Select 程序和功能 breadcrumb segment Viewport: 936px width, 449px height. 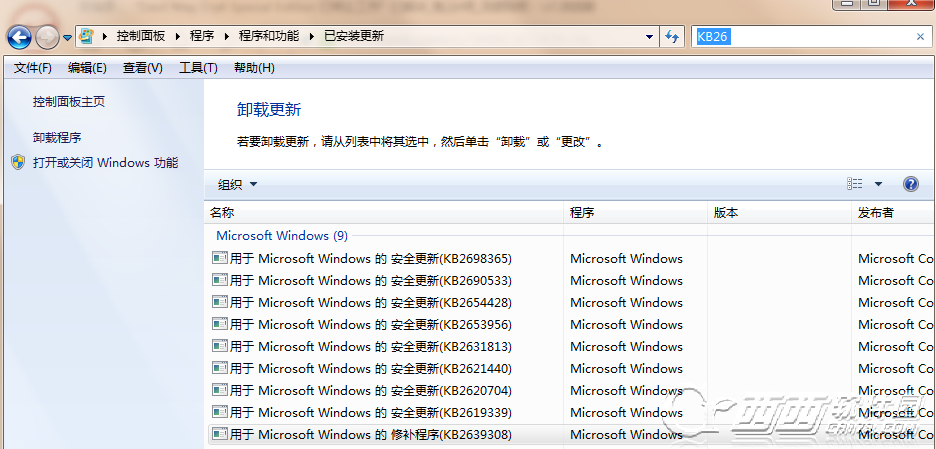click(269, 36)
